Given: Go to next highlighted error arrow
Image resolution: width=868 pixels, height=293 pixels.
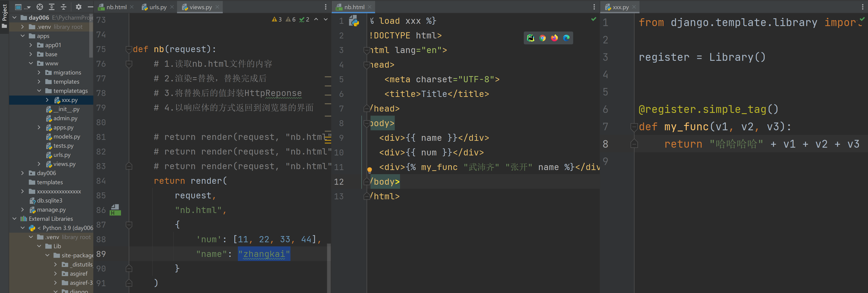Looking at the screenshot, I should (x=325, y=19).
